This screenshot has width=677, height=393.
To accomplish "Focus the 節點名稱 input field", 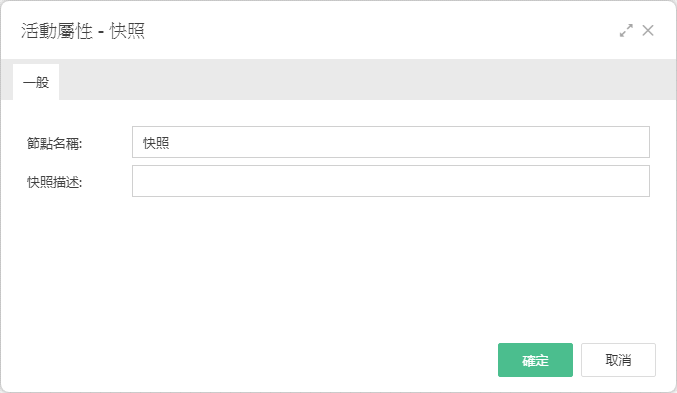I will coord(391,142).
